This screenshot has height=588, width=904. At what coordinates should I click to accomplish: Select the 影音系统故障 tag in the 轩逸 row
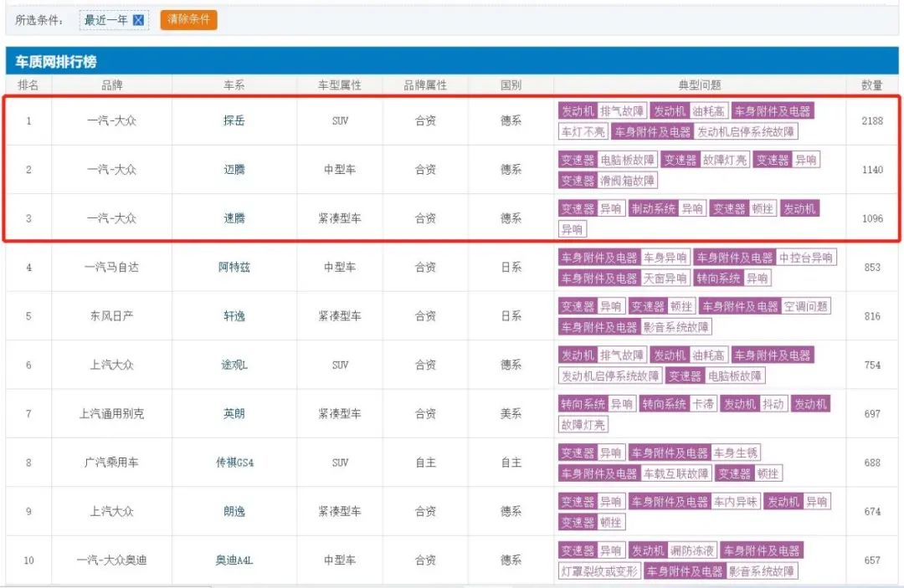tap(675, 327)
